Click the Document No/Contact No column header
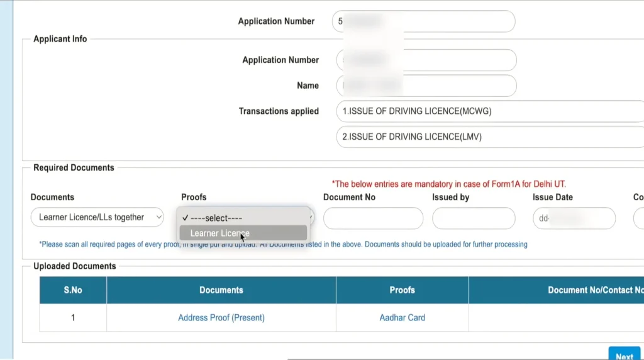The height and width of the screenshot is (360, 644). [x=594, y=290]
